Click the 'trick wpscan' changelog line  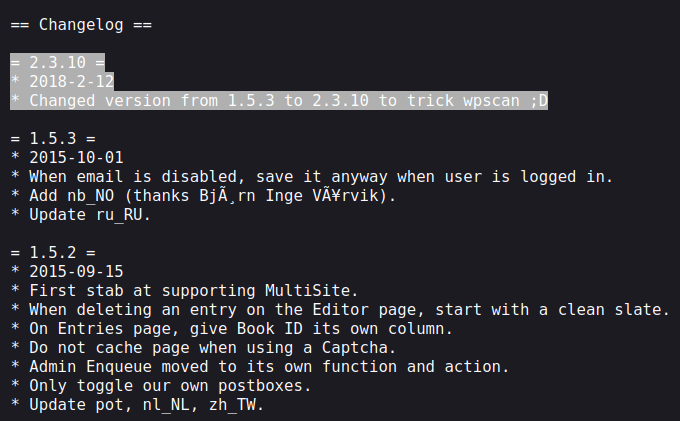tap(279, 101)
